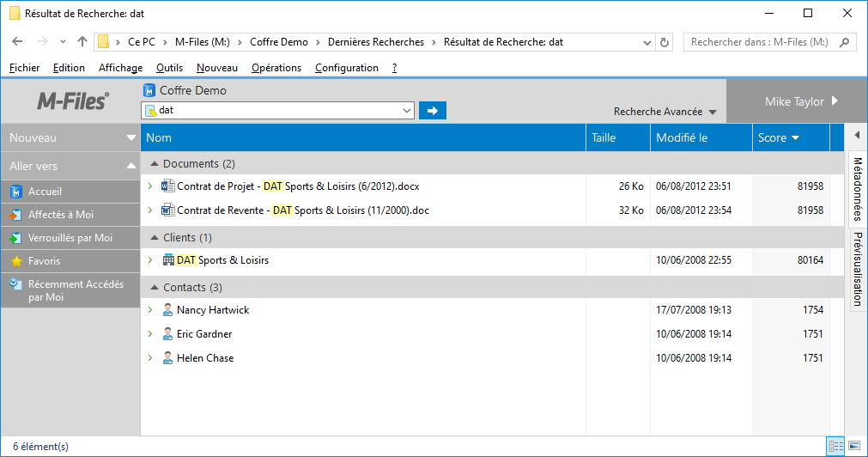Open the Favoris star shortcut
The width and height of the screenshot is (868, 457).
click(x=16, y=261)
